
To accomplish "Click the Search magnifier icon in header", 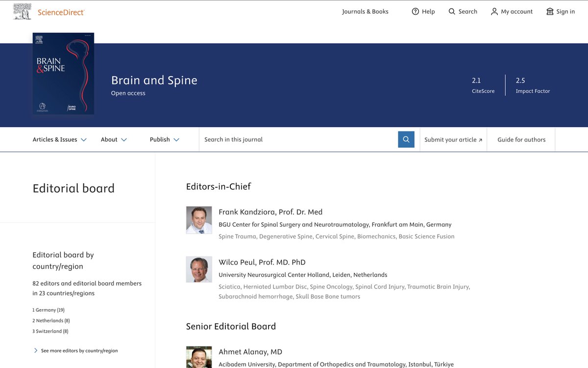I will pos(452,11).
